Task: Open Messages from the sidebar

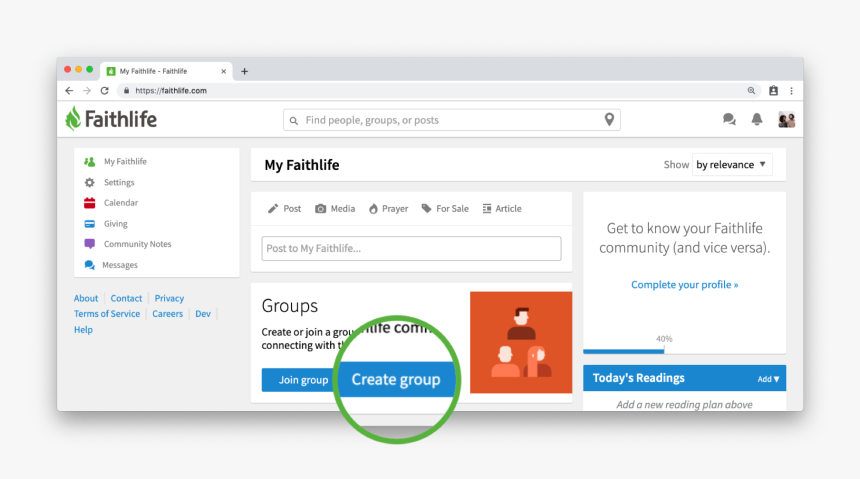Action: pyautogui.click(x=120, y=265)
